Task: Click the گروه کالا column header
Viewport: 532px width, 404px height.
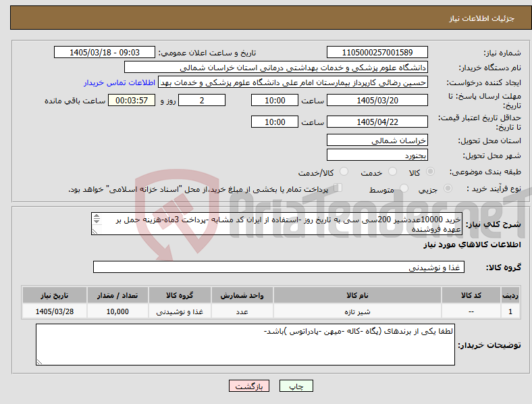Action: tap(180, 295)
